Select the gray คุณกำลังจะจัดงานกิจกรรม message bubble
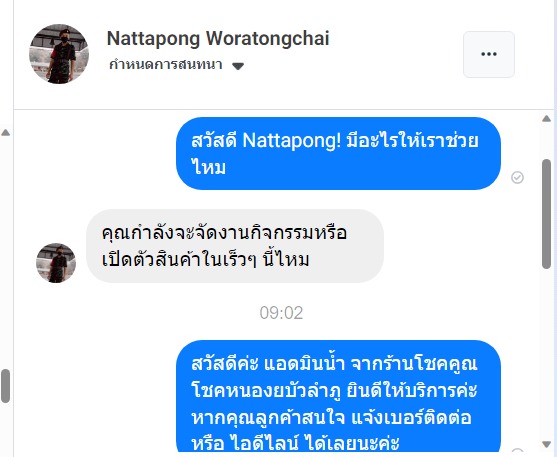This screenshot has height=457, width=557. coord(235,246)
